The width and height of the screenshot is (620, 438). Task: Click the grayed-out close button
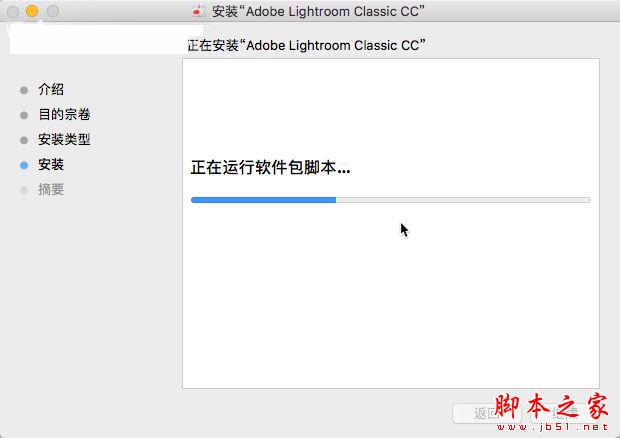pyautogui.click(x=13, y=11)
